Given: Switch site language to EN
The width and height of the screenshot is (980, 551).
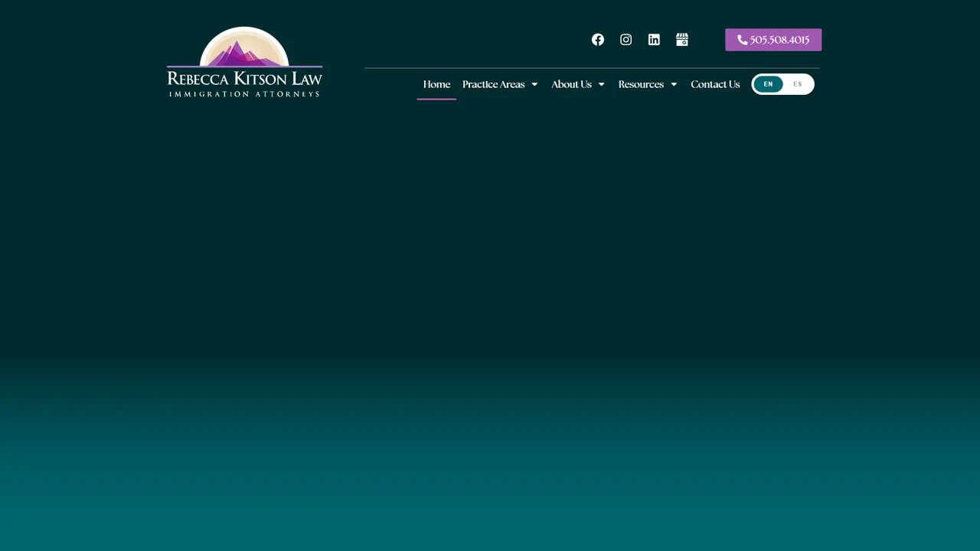Looking at the screenshot, I should (x=768, y=84).
